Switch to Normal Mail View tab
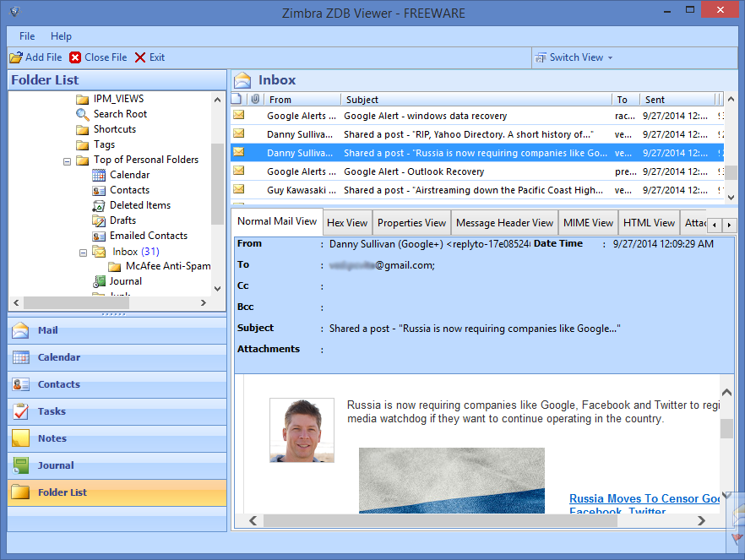 click(277, 221)
